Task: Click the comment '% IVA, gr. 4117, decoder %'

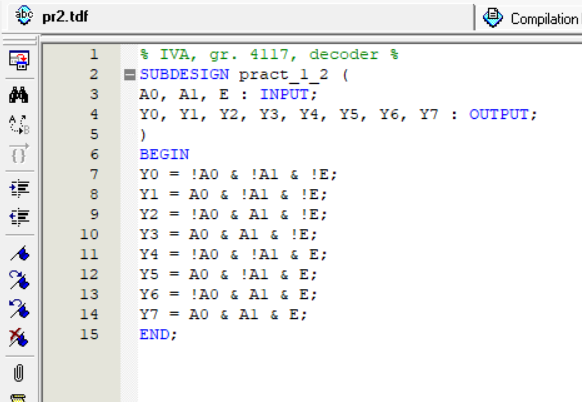Action: 269,55
